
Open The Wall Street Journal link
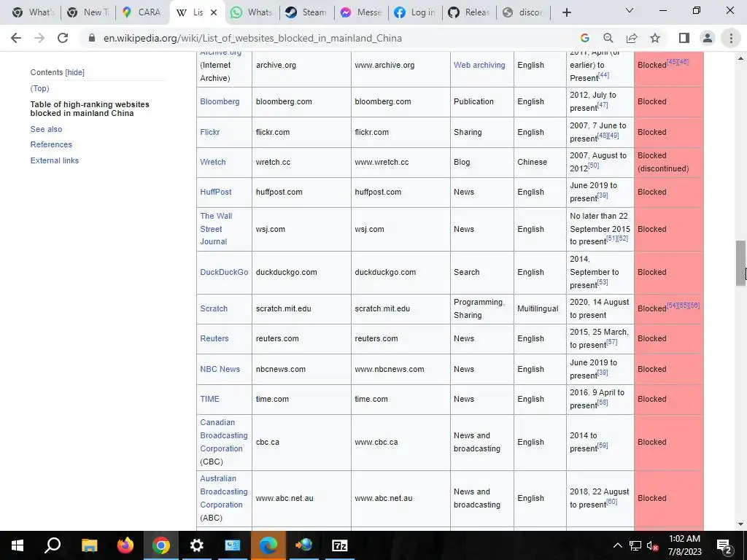coord(216,228)
